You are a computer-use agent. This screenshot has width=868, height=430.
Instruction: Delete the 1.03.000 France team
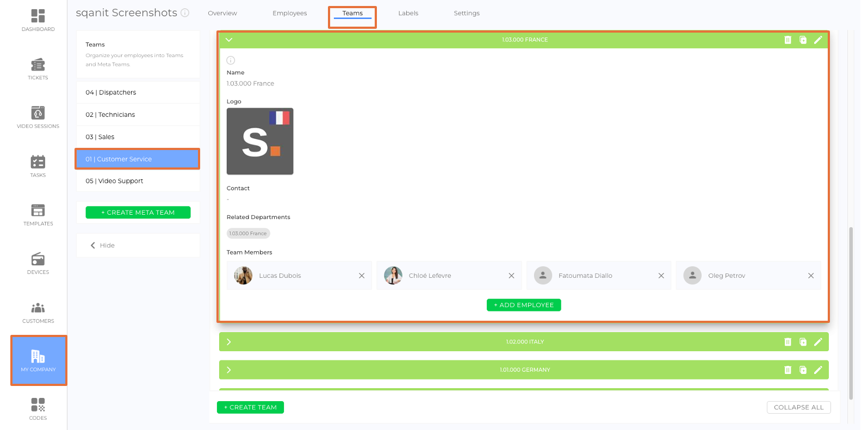788,40
